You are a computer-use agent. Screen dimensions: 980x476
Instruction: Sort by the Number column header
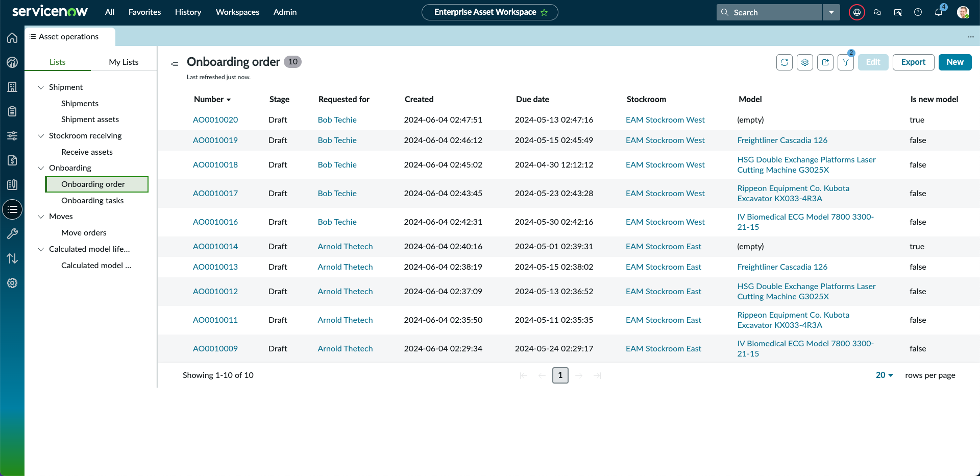212,99
